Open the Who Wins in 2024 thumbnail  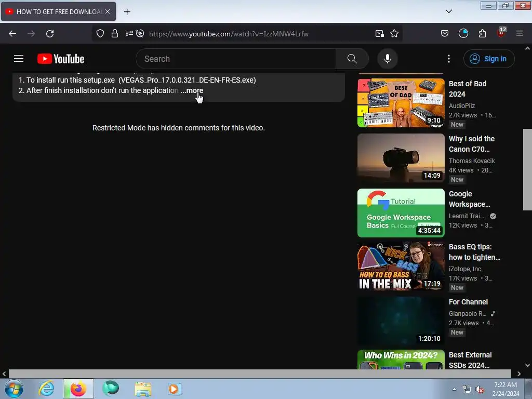click(401, 360)
